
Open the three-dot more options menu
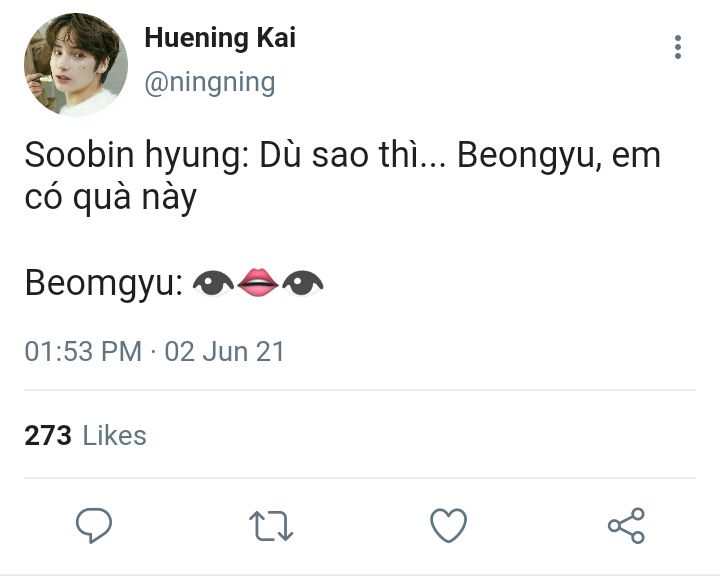pos(678,47)
